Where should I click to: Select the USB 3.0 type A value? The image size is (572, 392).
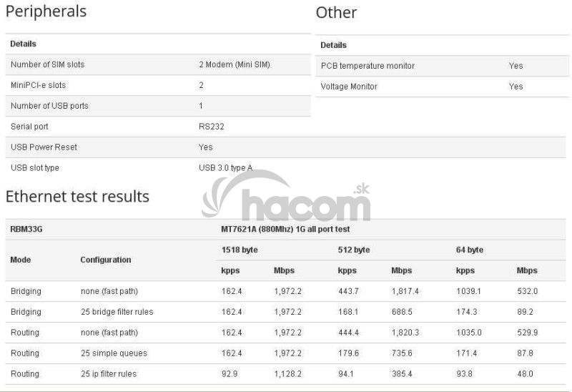[x=225, y=168]
